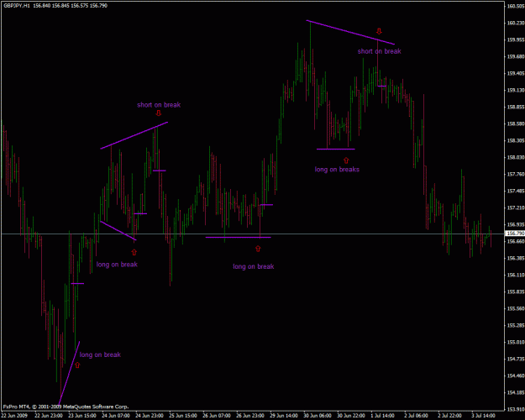Click the '26 Jun 07:00' time axis label
525x420 pixels.
click(x=217, y=416)
